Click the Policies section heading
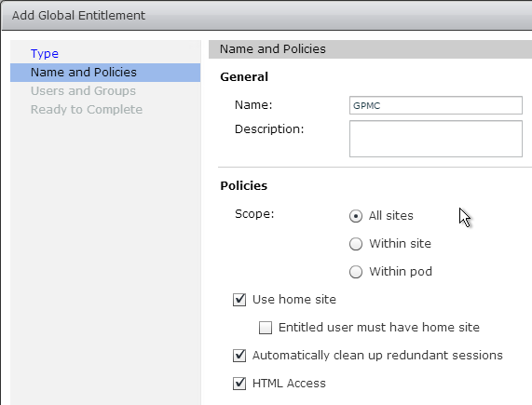Image resolution: width=532 pixels, height=405 pixels. tap(243, 185)
